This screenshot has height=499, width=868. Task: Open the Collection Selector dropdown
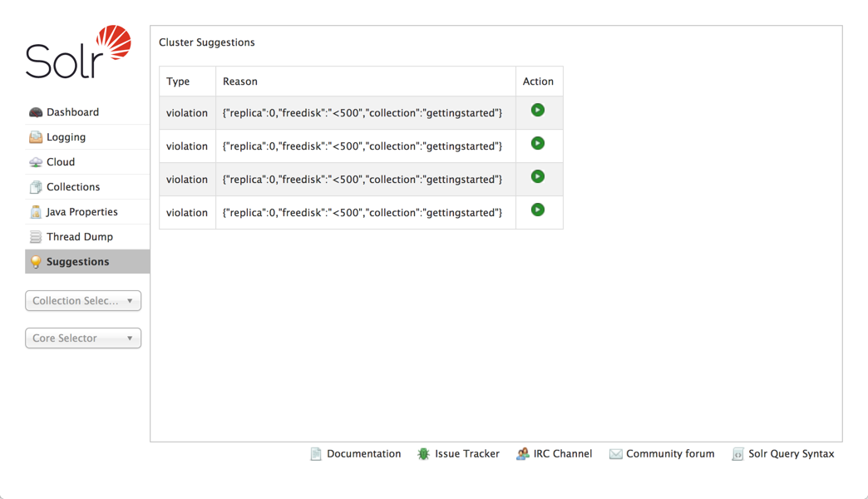[x=83, y=301]
